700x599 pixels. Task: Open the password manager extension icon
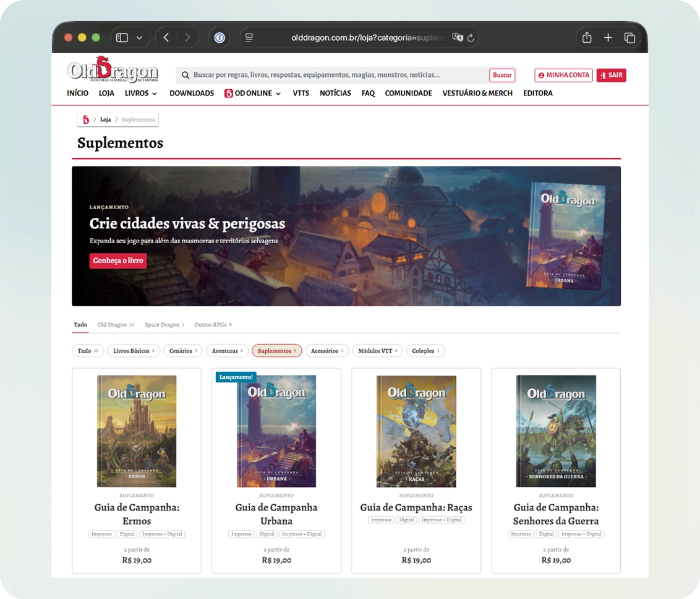click(x=220, y=38)
